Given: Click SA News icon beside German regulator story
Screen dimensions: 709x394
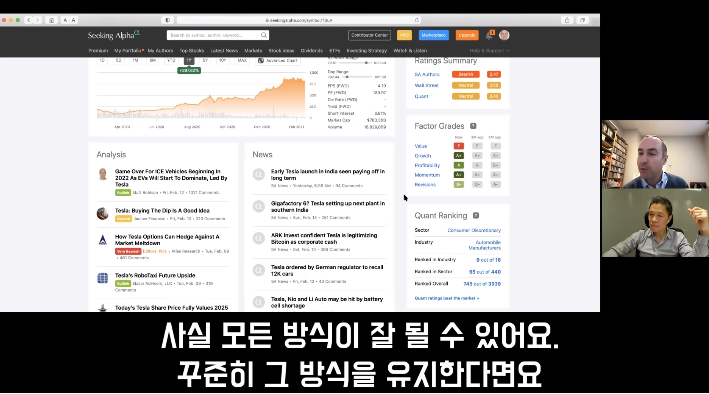Looking at the screenshot, I should 259,270.
